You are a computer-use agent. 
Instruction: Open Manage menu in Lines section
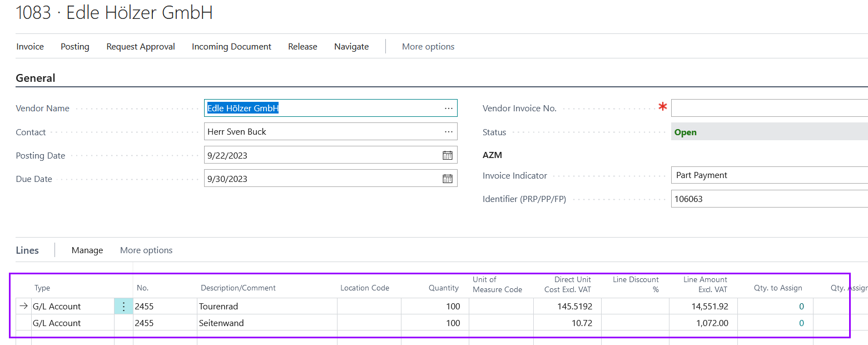point(87,250)
